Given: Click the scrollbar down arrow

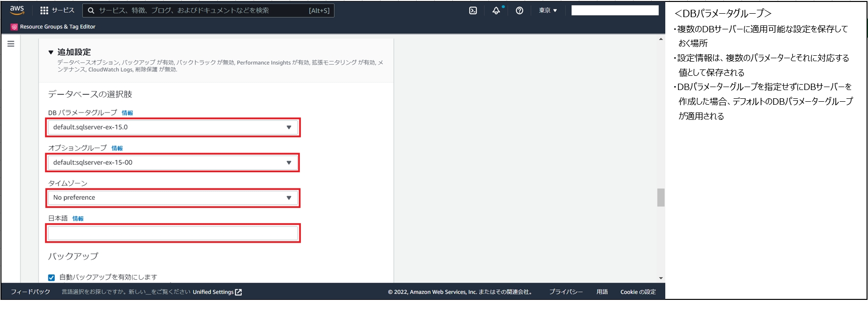Looking at the screenshot, I should (661, 278).
